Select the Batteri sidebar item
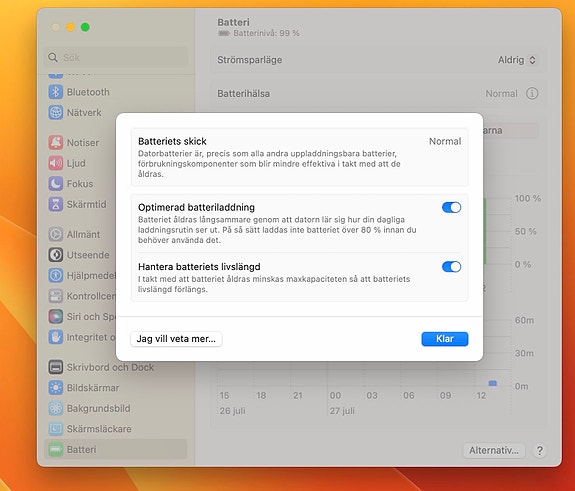Screen dimensions: 575x491 [116, 449]
